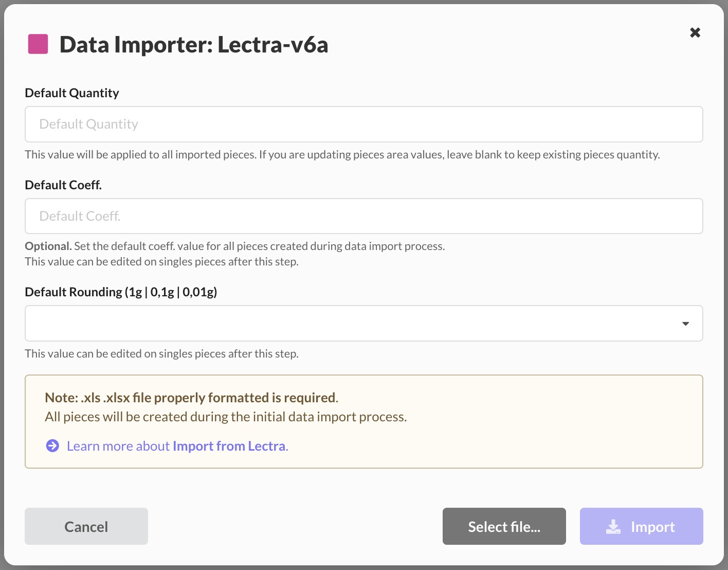Click the helper text under Default Quantity

(342, 155)
